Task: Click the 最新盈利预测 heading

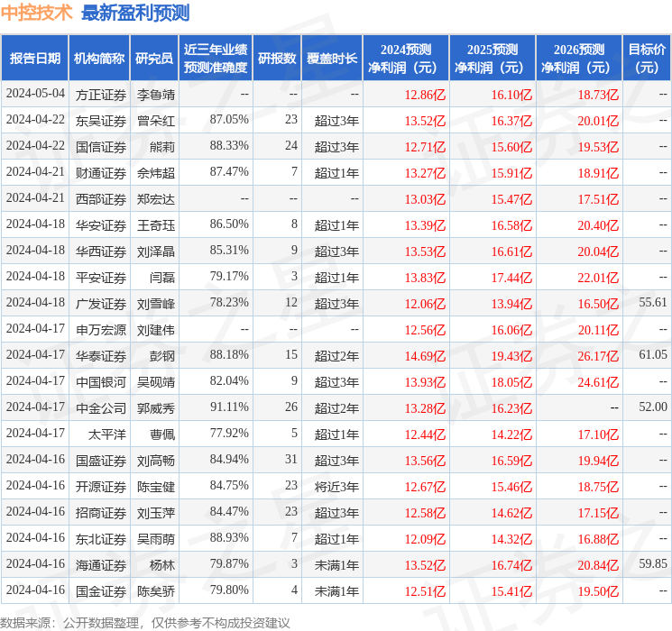Action: (135, 13)
